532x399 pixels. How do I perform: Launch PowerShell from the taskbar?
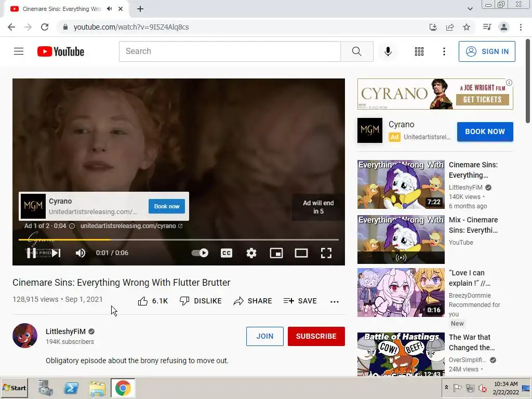coord(71,388)
